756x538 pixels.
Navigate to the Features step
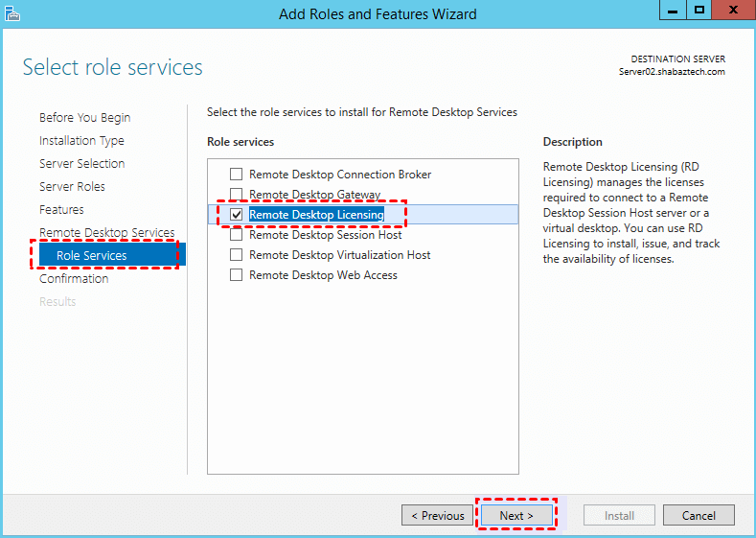(61, 210)
